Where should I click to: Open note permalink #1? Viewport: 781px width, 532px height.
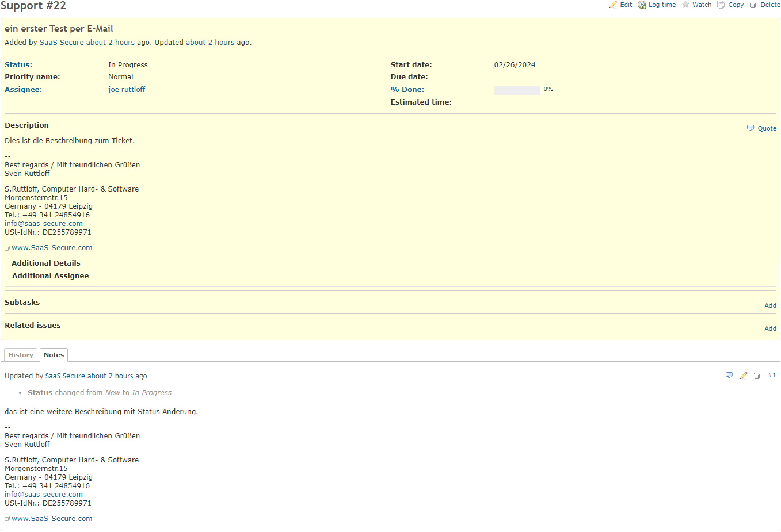click(772, 375)
